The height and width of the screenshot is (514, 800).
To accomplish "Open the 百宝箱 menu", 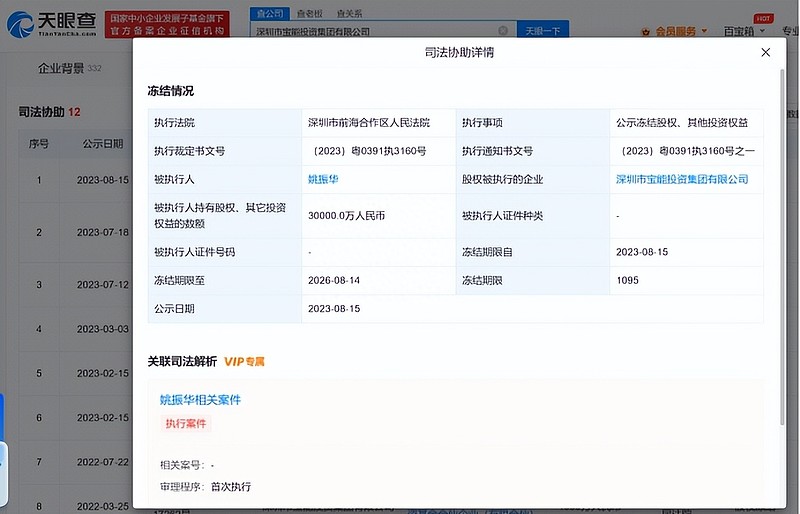I will pos(744,31).
